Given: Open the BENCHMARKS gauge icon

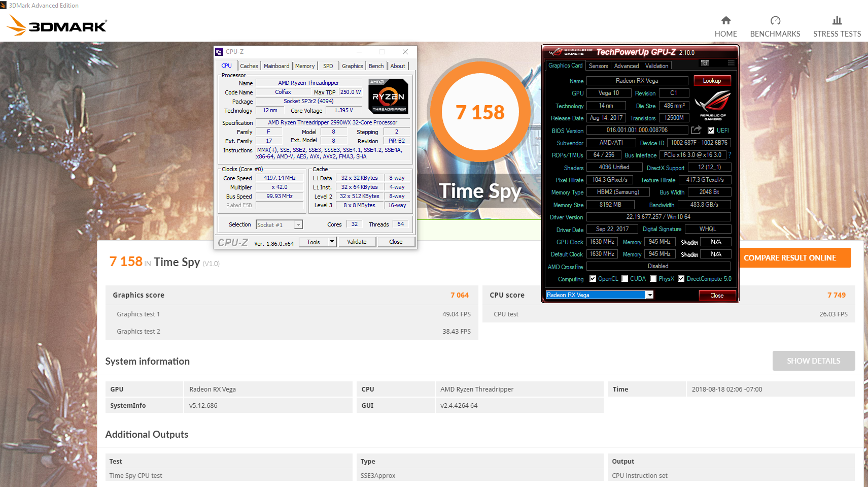Looking at the screenshot, I should pyautogui.click(x=775, y=20).
